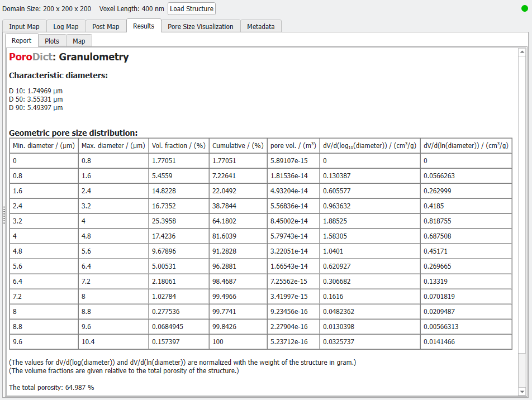Image resolution: width=532 pixels, height=400 pixels.
Task: Click the left panel splitter handle
Action: (x=4, y=215)
